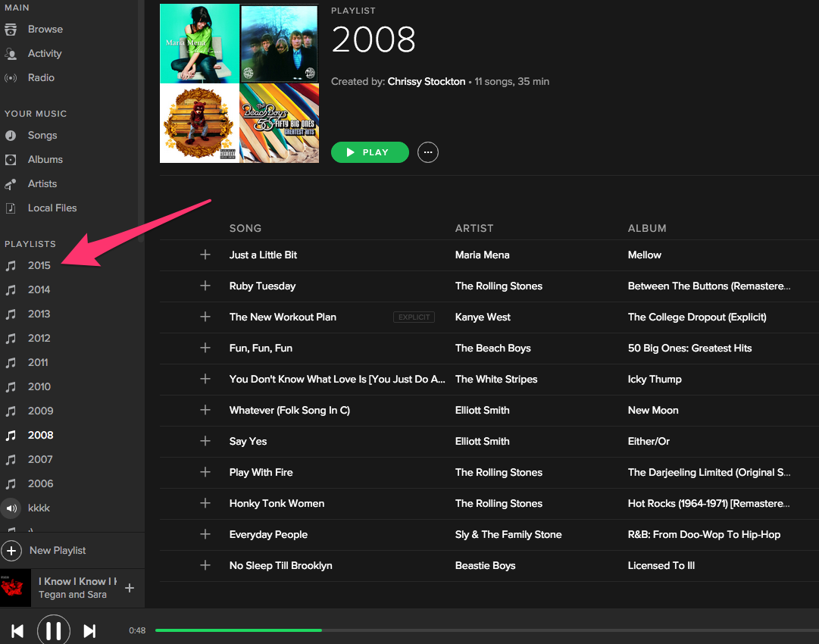Open the Icky Thump album link
Screen dimensions: 819x644
pos(655,379)
